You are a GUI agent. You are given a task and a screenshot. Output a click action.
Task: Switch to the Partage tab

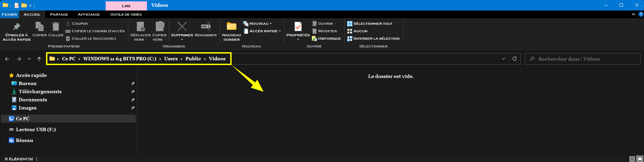coord(59,14)
